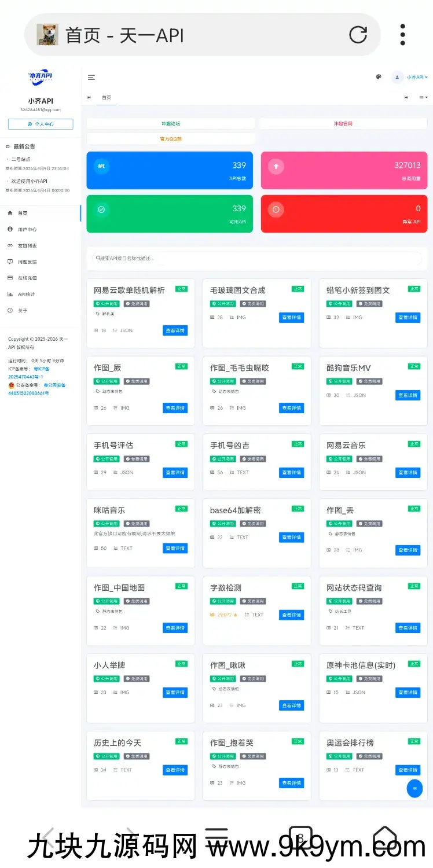This screenshot has width=433, height=868.
Task: Reload the page with browser refresh icon
Action: (x=358, y=35)
